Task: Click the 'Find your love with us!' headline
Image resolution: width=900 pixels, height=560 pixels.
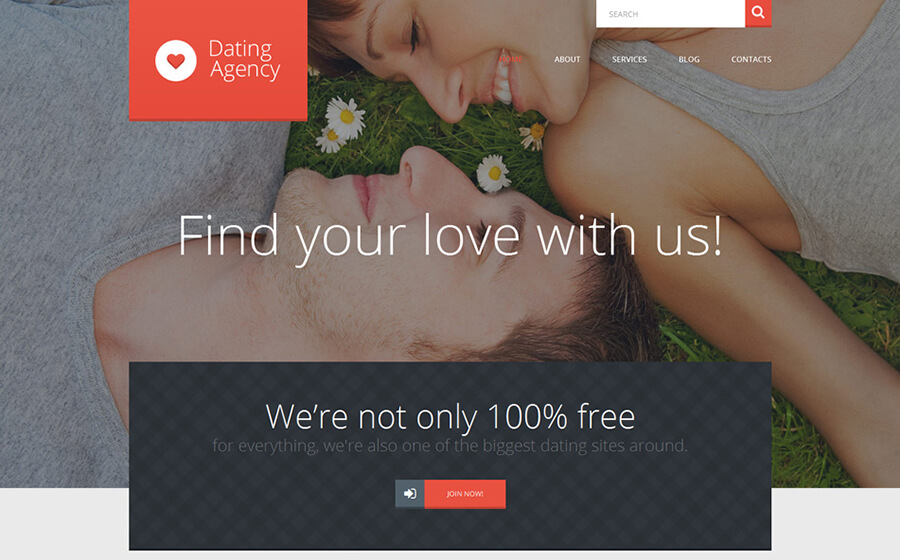Action: point(450,237)
